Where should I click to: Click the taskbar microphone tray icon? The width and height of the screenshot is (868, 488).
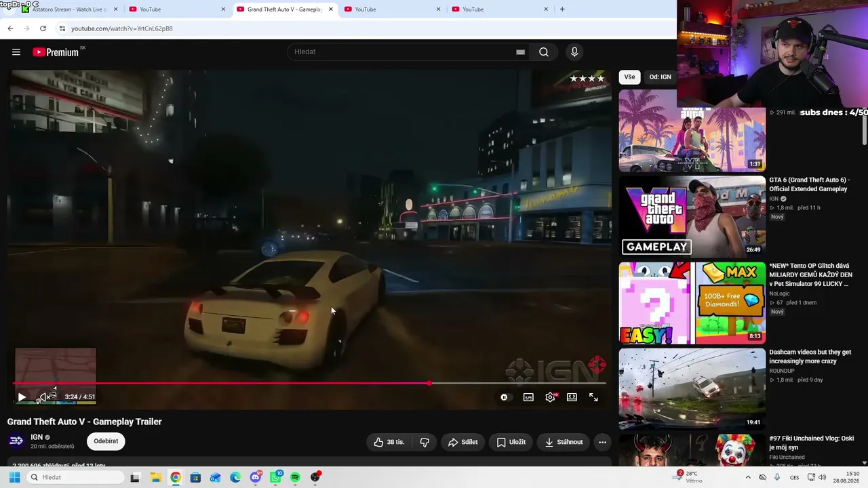777,478
